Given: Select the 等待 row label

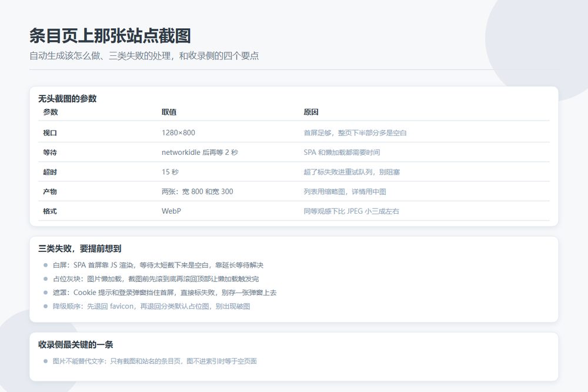Looking at the screenshot, I should 50,152.
